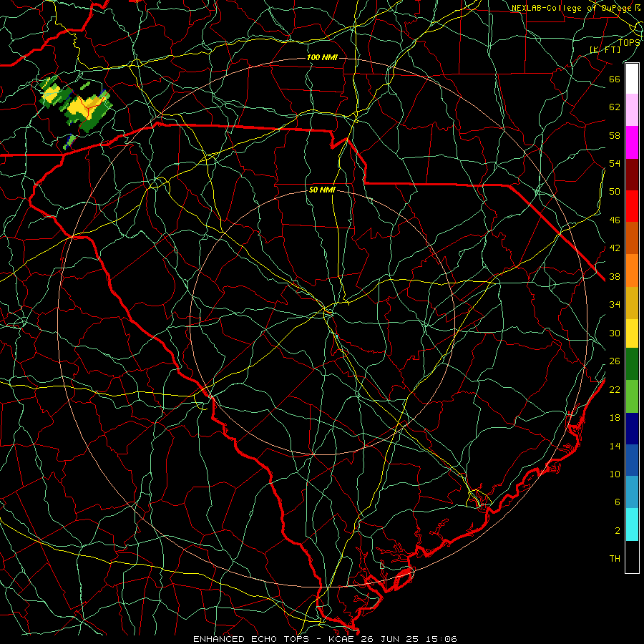Click the "58" legend value
The image size is (644, 644).
pyautogui.click(x=615, y=135)
